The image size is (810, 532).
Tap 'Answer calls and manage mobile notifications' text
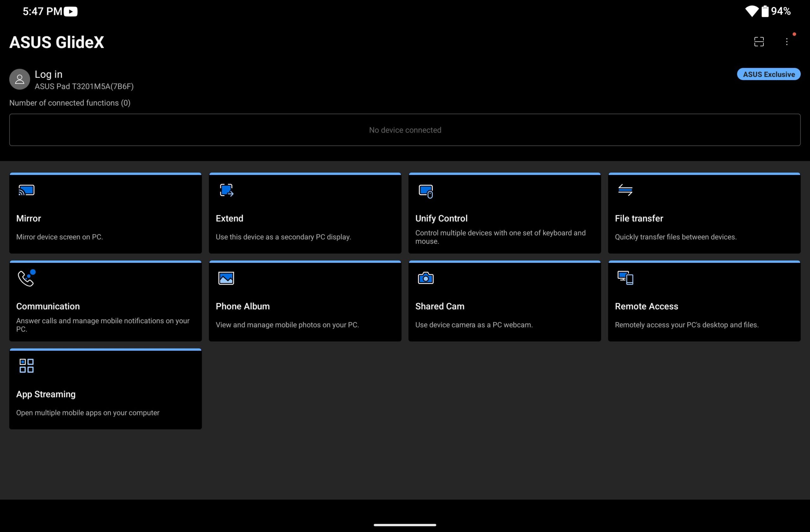(103, 325)
